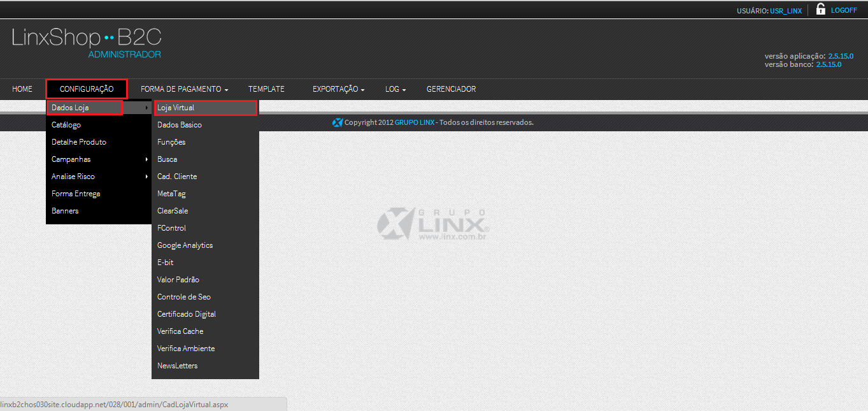The height and width of the screenshot is (411, 868).
Task: Click the GRUPO LINX footer link
Action: 415,122
